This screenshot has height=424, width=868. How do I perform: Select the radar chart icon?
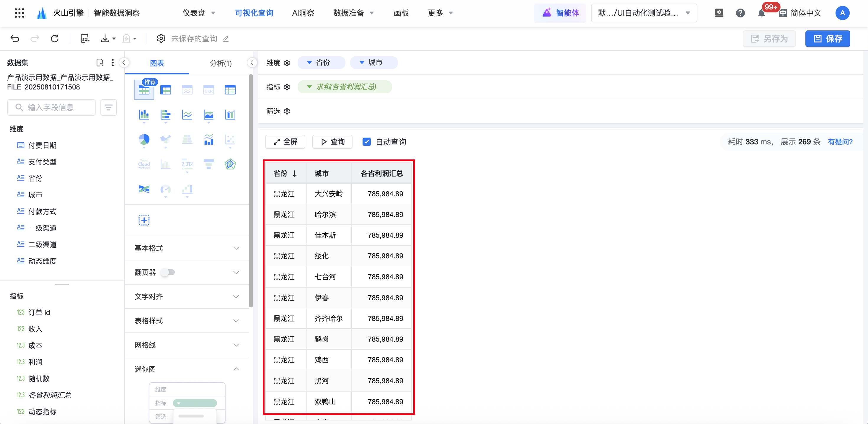click(230, 164)
